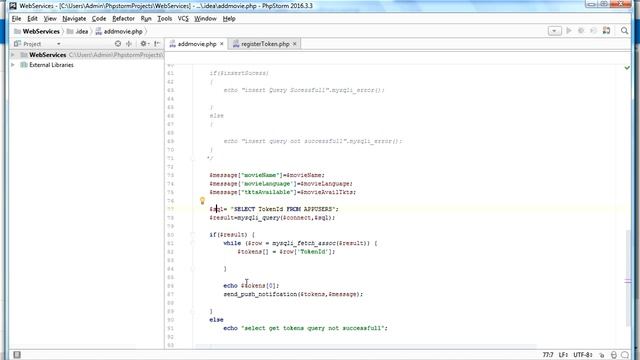Select the addmovie.php editor tab
640x360 pixels.
[x=196, y=44]
